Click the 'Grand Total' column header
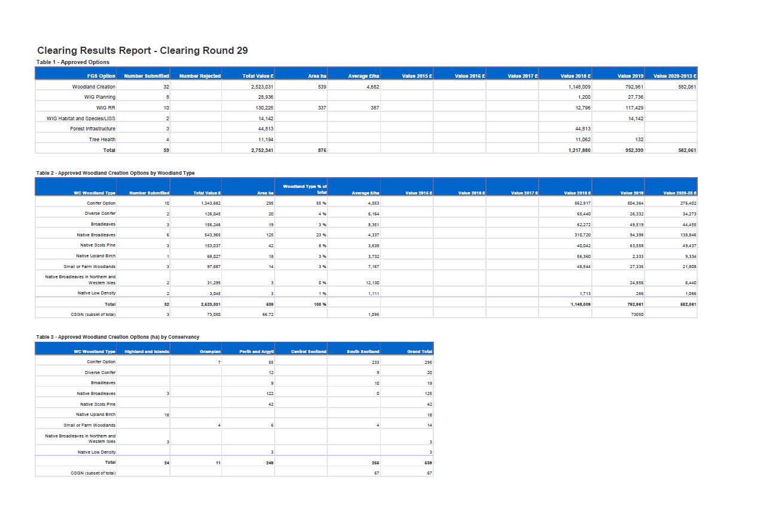This screenshot has height=532, width=760. coord(419,351)
